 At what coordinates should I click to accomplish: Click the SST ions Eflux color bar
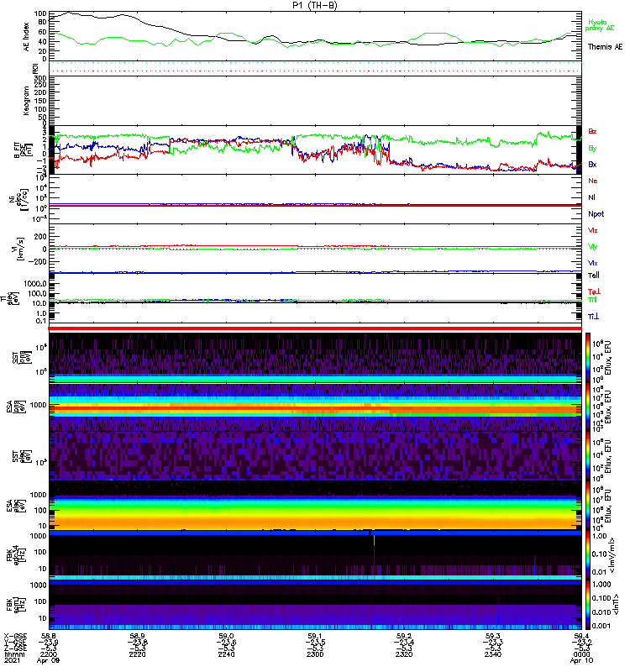pos(588,358)
